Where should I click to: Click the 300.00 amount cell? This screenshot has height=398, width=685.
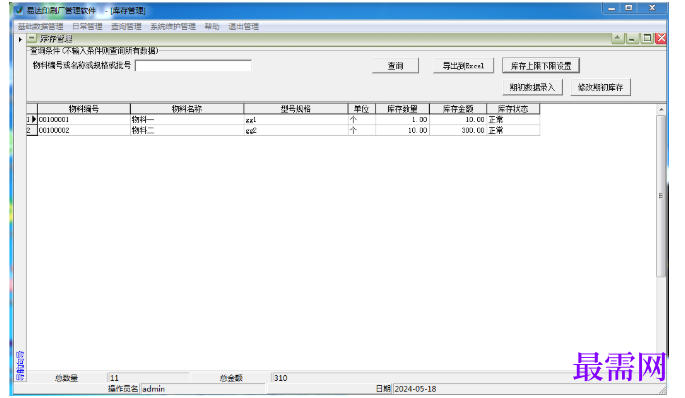click(458, 130)
